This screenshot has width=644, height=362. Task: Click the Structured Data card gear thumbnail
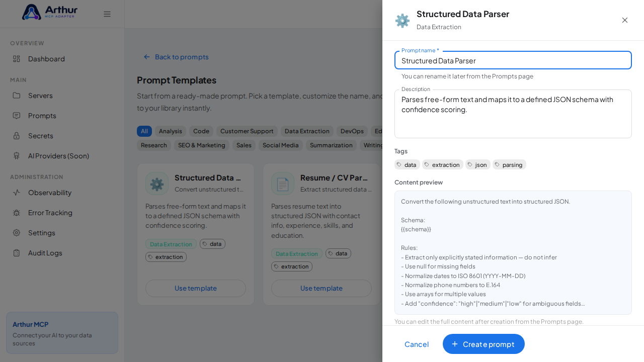pos(157,184)
